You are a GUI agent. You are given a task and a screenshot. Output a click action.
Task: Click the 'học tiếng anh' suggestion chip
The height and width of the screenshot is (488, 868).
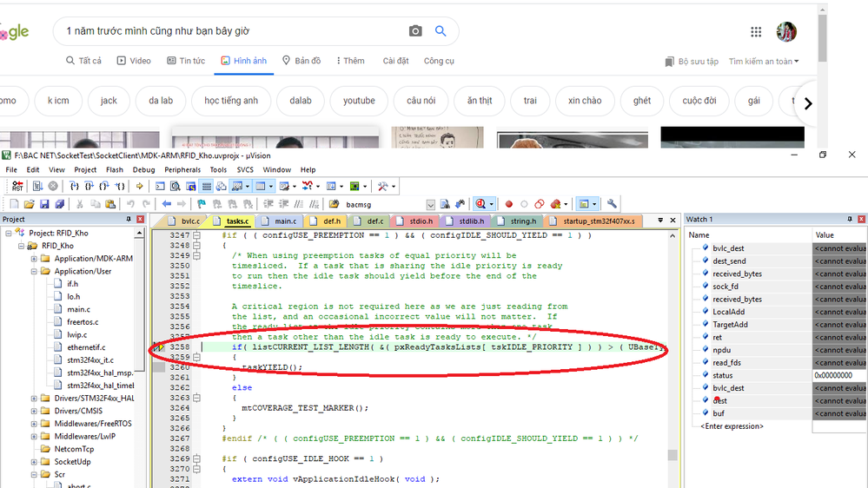pos(231,101)
